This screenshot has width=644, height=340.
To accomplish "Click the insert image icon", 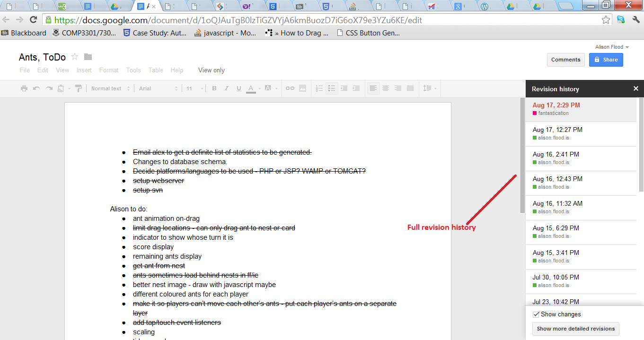I will click(x=302, y=88).
